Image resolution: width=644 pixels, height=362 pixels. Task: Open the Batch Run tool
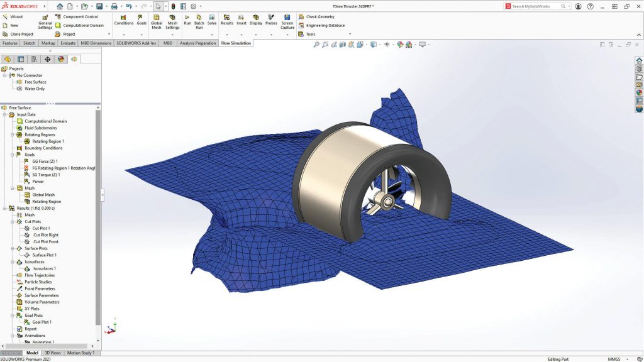199,19
